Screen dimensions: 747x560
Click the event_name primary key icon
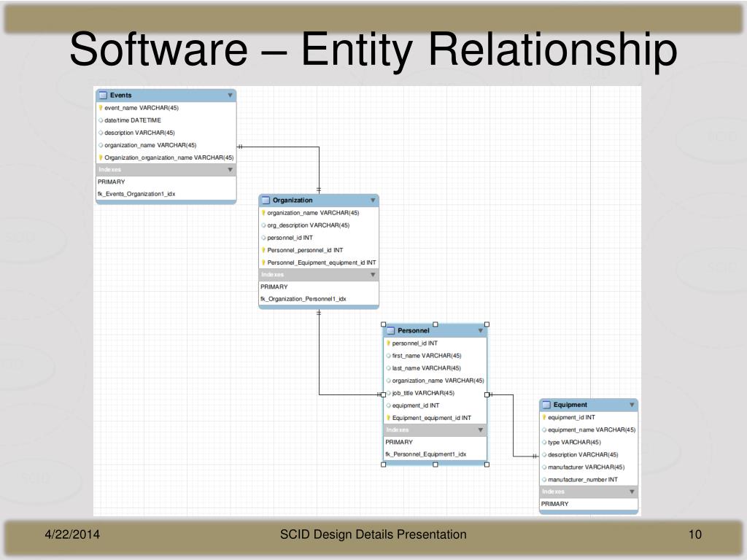[x=101, y=108]
